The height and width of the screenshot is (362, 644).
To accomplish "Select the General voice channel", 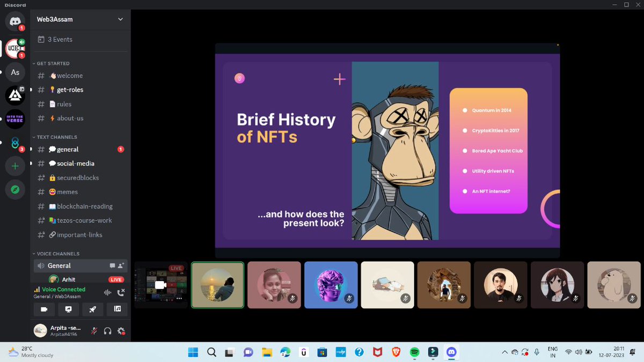I will (80, 265).
